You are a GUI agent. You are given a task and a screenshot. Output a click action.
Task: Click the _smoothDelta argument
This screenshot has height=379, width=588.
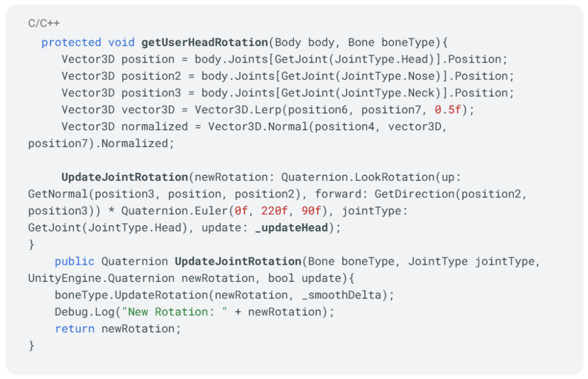pyautogui.click(x=341, y=295)
